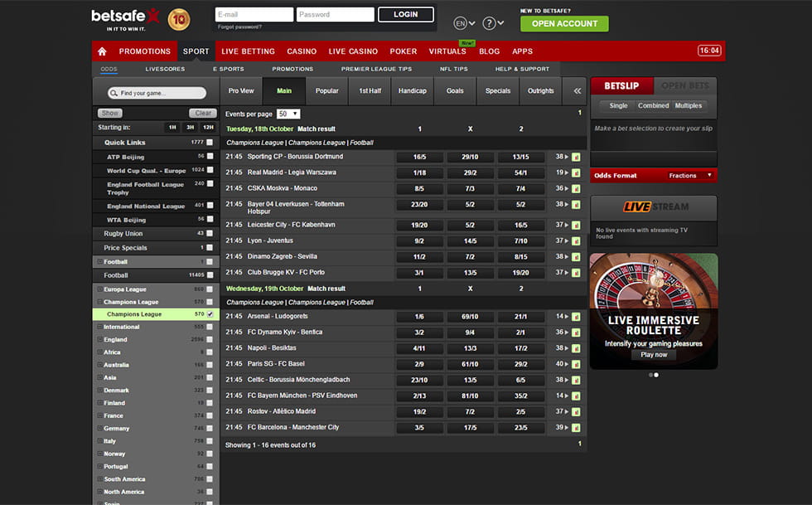Open stats icon for Paris SG - FC Basel

click(576, 365)
